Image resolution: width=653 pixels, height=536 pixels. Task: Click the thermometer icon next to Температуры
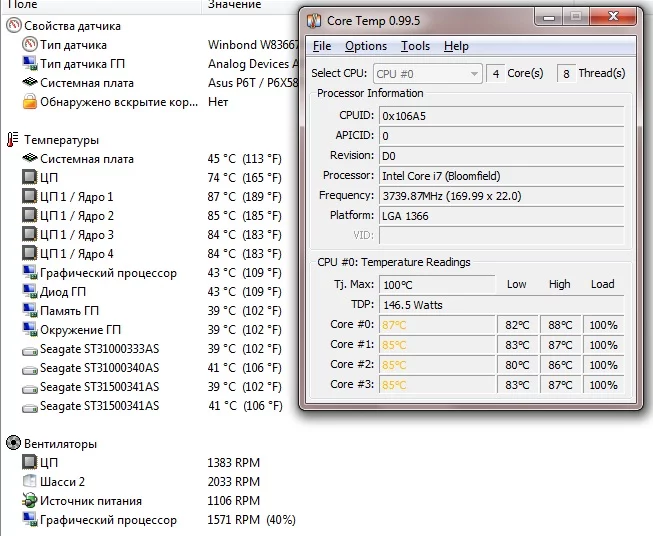click(x=13, y=140)
